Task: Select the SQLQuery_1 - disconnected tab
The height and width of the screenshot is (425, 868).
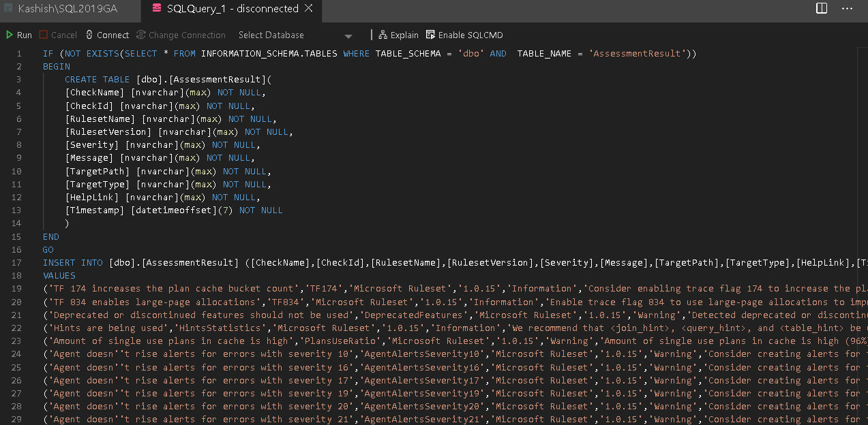Action: [232, 9]
